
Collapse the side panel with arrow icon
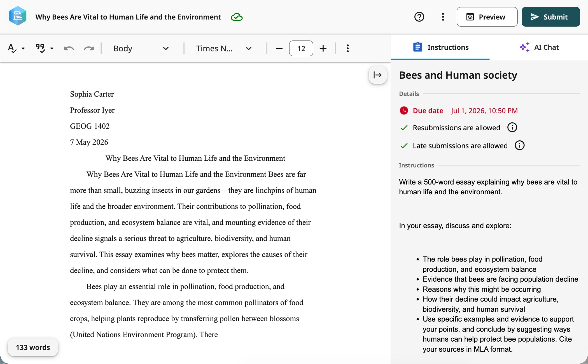[378, 75]
